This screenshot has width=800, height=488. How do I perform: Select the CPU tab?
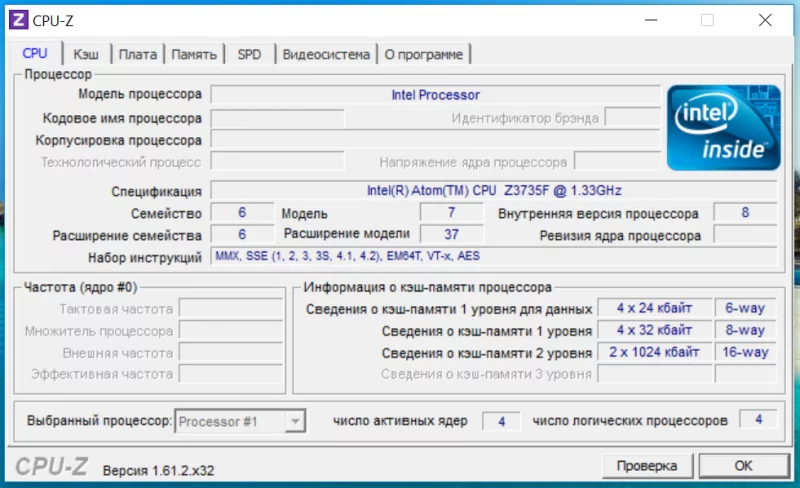coord(35,53)
